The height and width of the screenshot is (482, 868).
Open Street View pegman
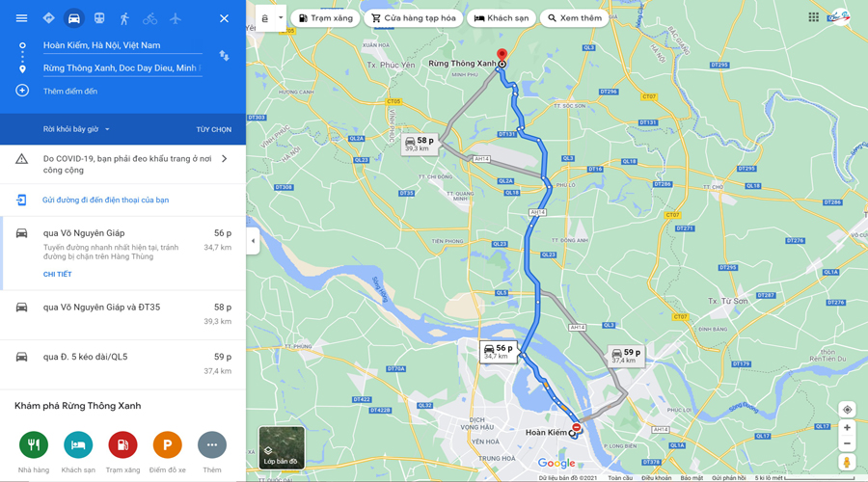click(847, 462)
